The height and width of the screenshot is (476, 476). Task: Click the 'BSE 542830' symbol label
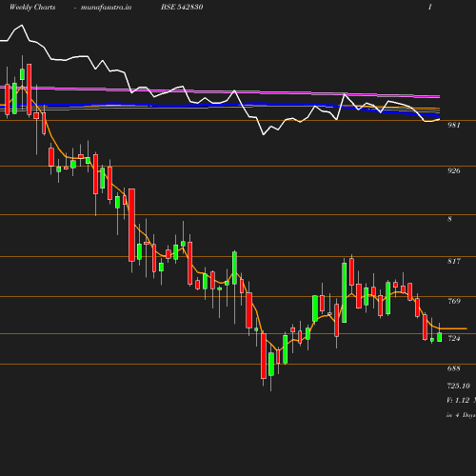pyautogui.click(x=182, y=8)
